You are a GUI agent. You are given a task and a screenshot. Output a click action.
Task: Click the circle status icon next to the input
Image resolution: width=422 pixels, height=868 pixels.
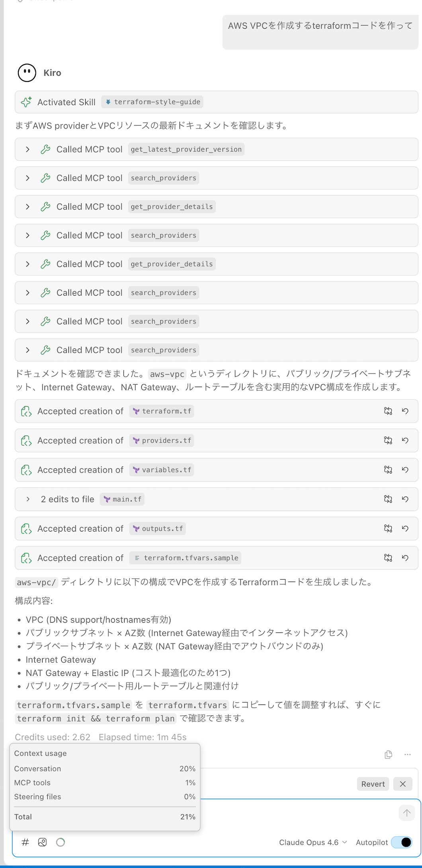[60, 842]
